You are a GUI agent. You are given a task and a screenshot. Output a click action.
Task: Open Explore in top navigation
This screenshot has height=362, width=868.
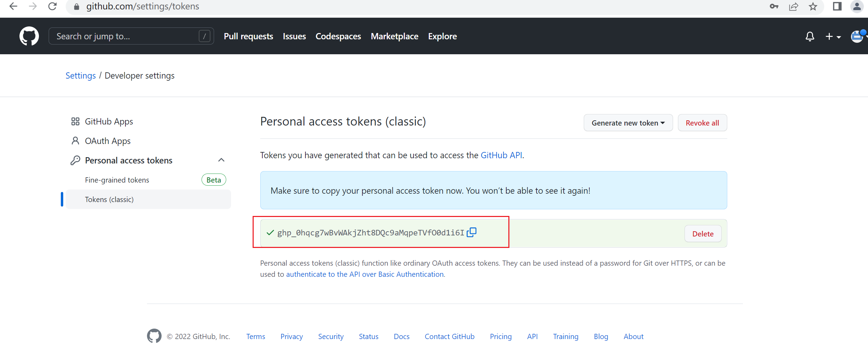(442, 36)
